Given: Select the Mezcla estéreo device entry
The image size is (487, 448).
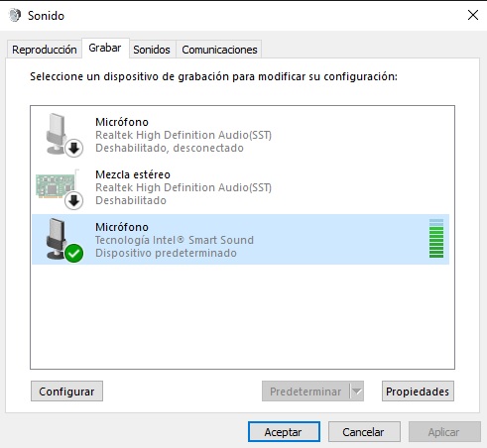Looking at the screenshot, I should coord(240,187).
